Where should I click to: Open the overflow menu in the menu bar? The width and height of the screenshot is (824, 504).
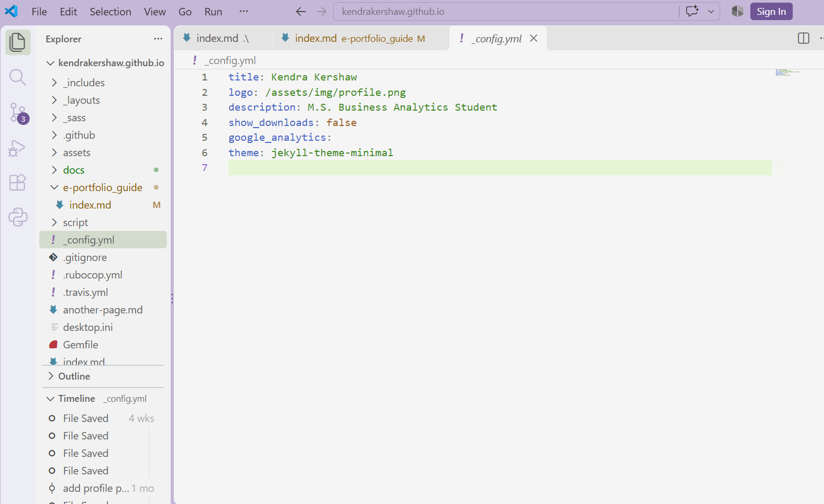click(x=244, y=11)
